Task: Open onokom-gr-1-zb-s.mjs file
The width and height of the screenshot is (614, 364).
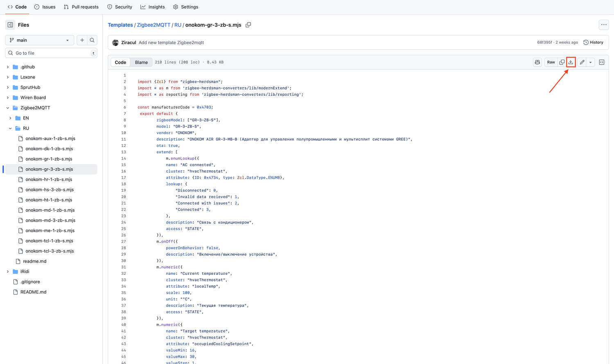Action: (x=49, y=159)
